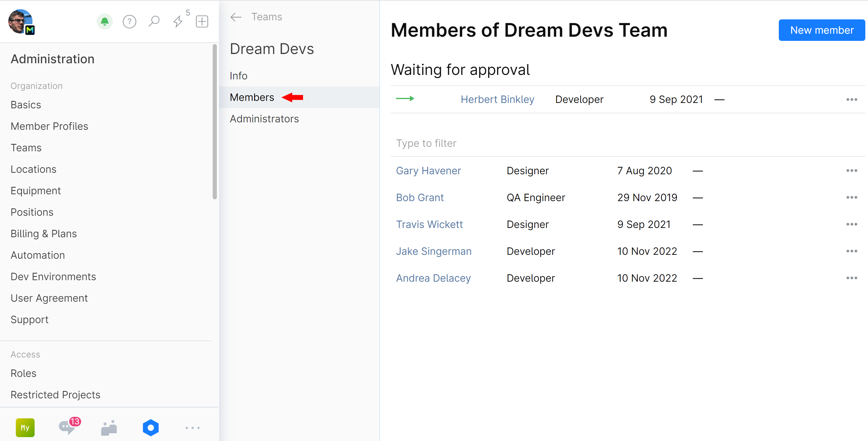Open options menu for Herbert Binkley's row
The image size is (868, 441).
pyautogui.click(x=852, y=99)
